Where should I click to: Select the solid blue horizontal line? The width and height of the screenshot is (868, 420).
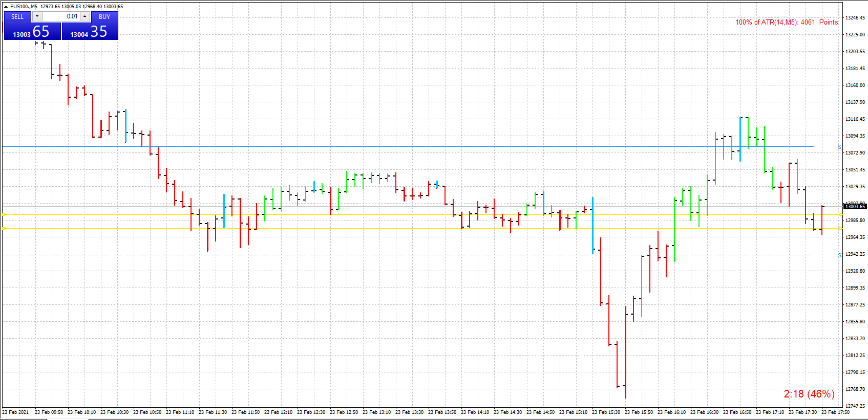408,147
